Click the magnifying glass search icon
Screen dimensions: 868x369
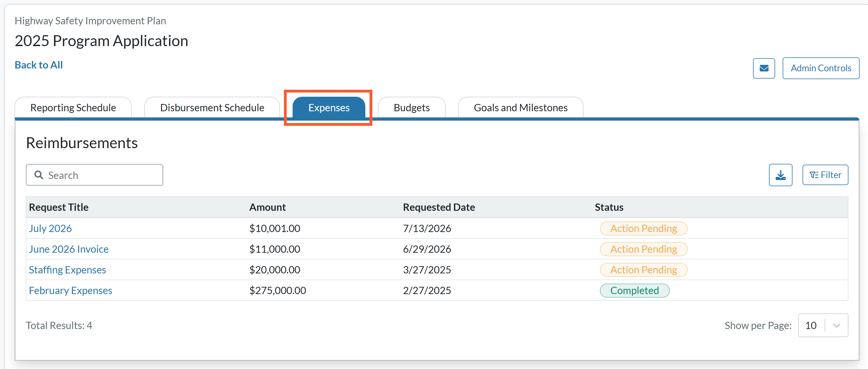click(x=39, y=175)
